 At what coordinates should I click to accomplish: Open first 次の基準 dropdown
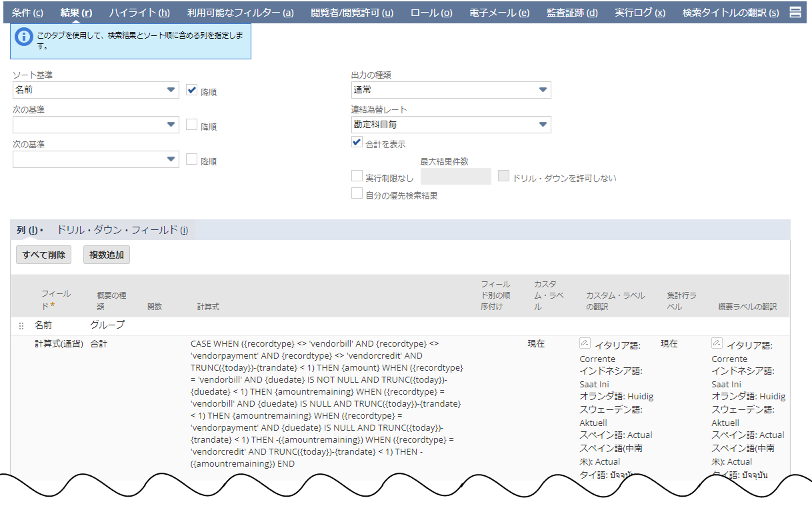tap(96, 124)
